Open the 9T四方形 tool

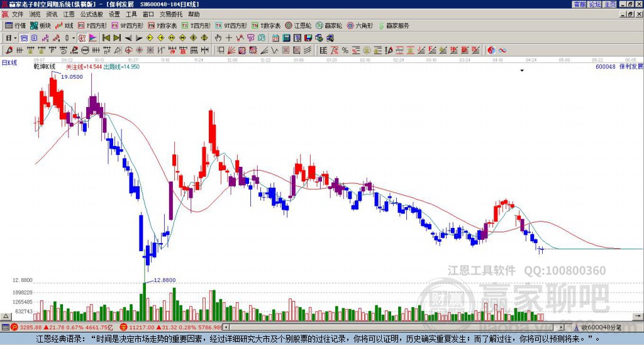coord(231,25)
